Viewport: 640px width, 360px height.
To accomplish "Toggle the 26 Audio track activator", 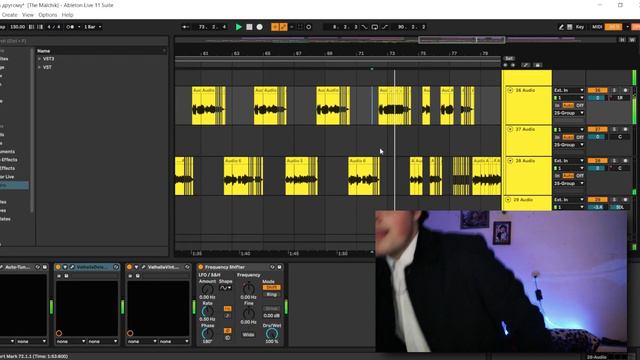I will (x=598, y=90).
